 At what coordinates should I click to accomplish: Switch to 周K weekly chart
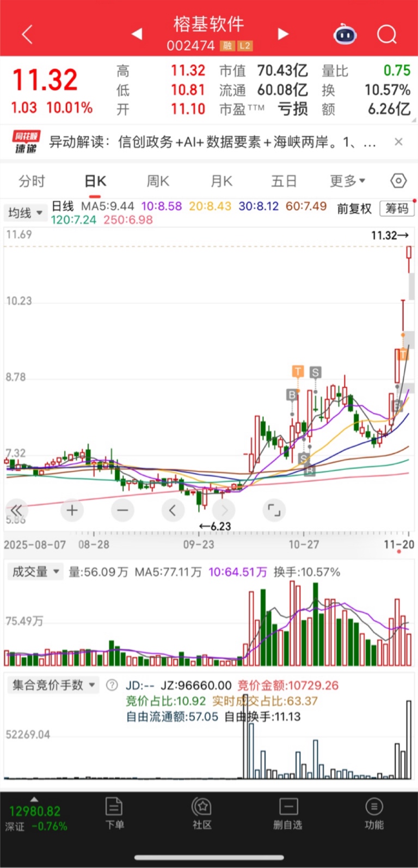[x=158, y=181]
